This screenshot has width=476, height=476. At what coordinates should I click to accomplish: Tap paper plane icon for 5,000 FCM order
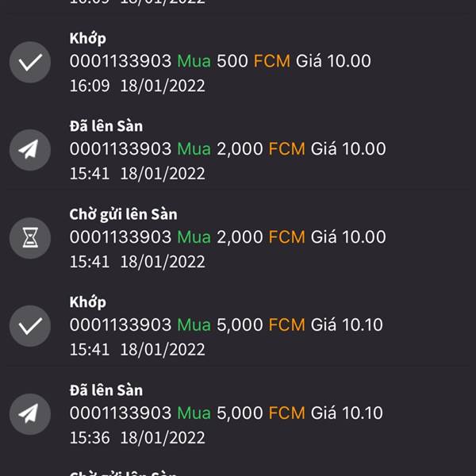(30, 414)
